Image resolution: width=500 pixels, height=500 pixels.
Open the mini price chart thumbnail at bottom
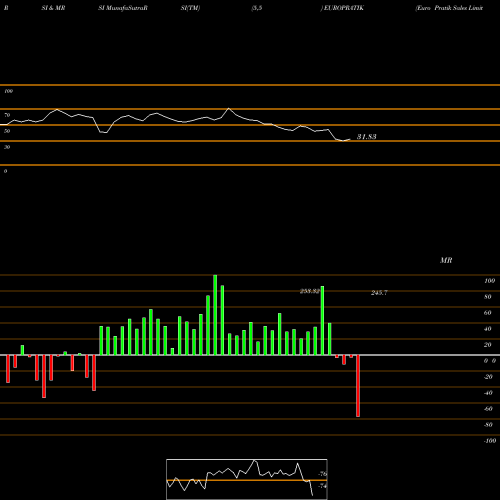click(x=247, y=479)
